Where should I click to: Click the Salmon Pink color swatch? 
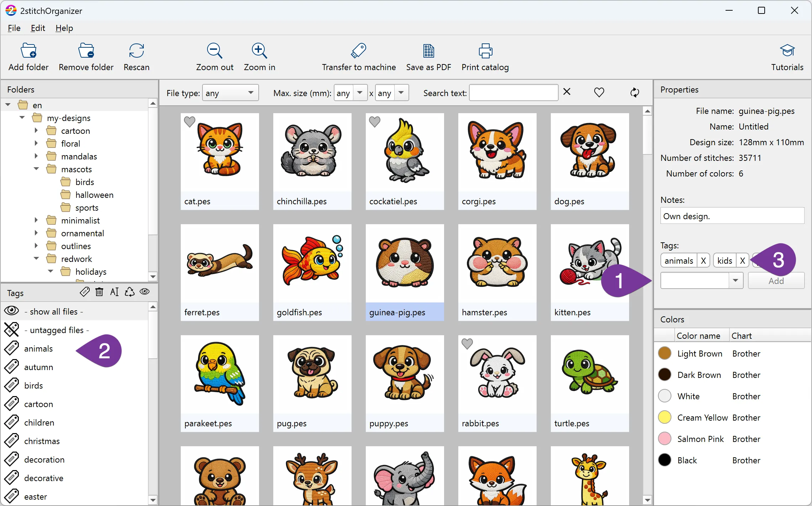pyautogui.click(x=664, y=439)
